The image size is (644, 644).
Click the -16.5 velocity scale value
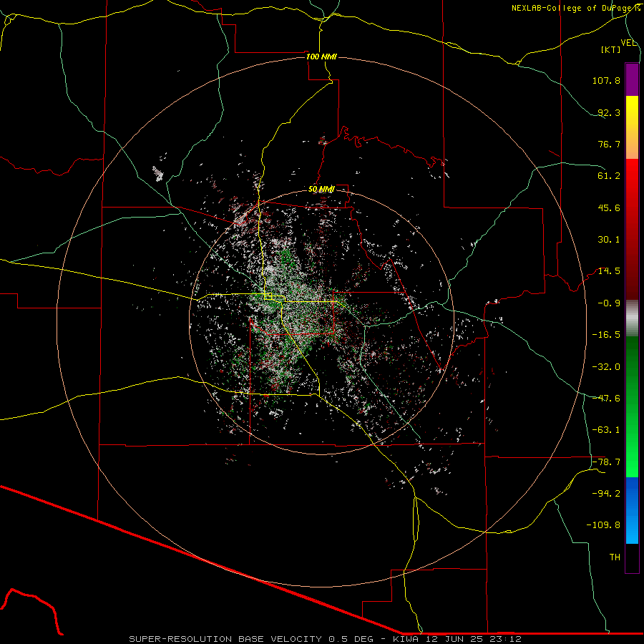pos(606,335)
